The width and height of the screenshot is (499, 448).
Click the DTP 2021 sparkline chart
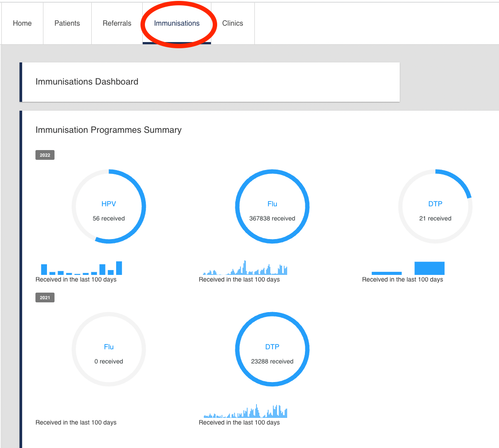pyautogui.click(x=245, y=412)
